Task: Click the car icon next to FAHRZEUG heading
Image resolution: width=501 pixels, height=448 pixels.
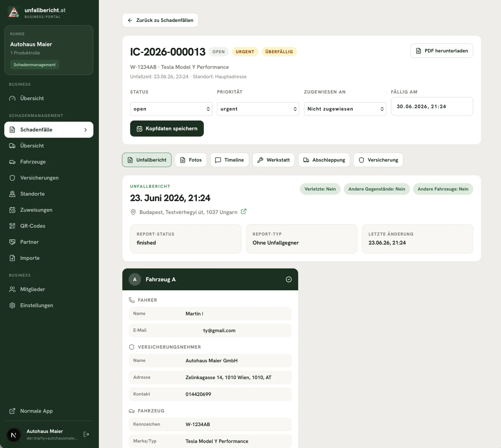Action: pyautogui.click(x=132, y=411)
